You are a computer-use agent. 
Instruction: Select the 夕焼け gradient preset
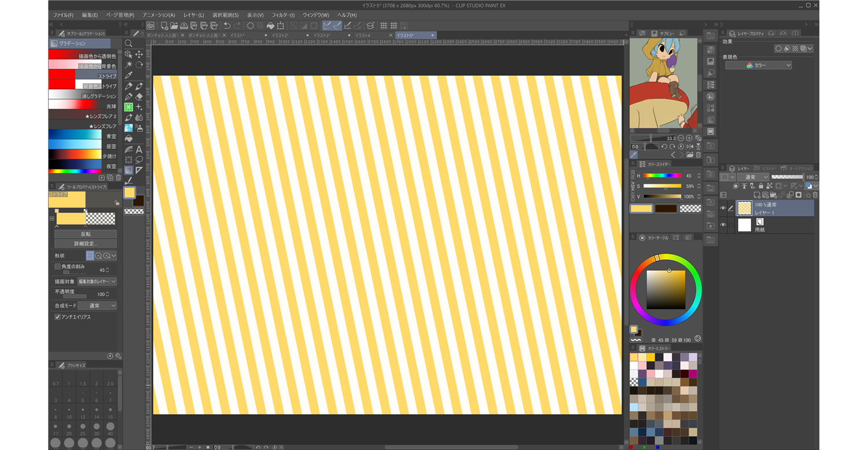coord(75,155)
